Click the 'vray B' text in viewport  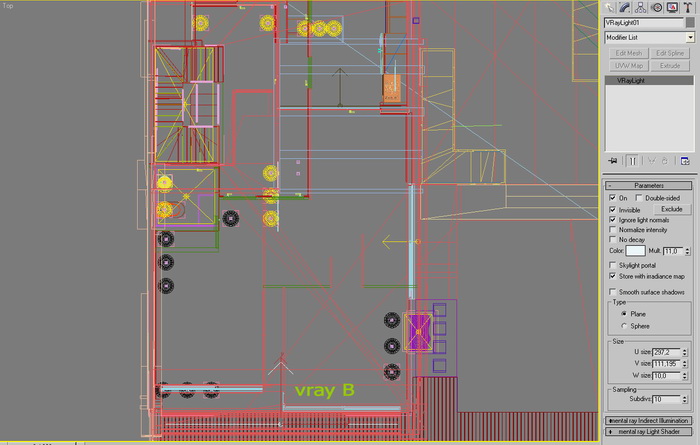pos(325,391)
